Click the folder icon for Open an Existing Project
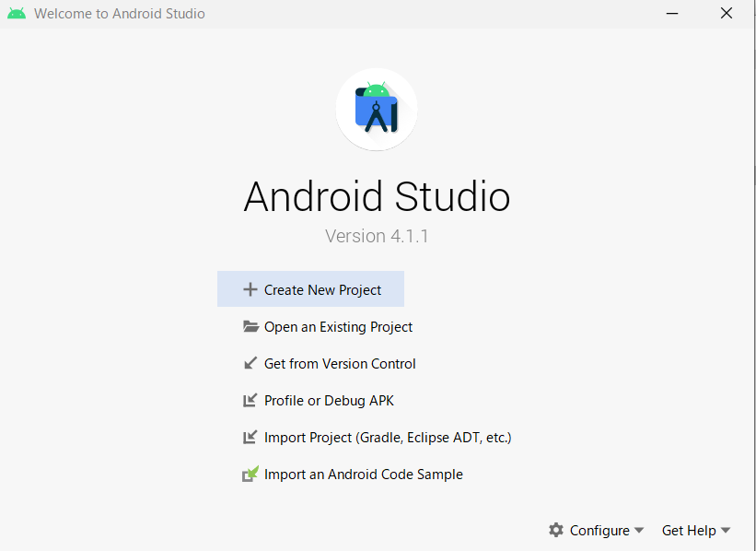This screenshot has width=756, height=551. (x=250, y=327)
